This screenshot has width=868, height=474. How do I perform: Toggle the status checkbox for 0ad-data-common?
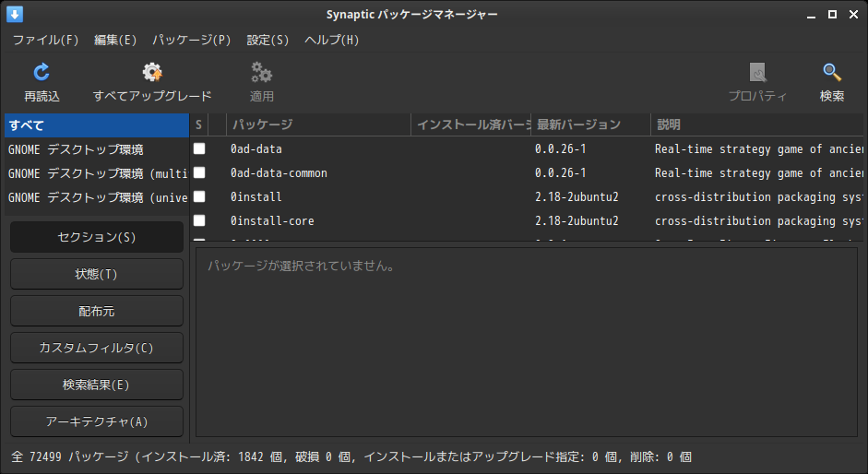coord(199,172)
